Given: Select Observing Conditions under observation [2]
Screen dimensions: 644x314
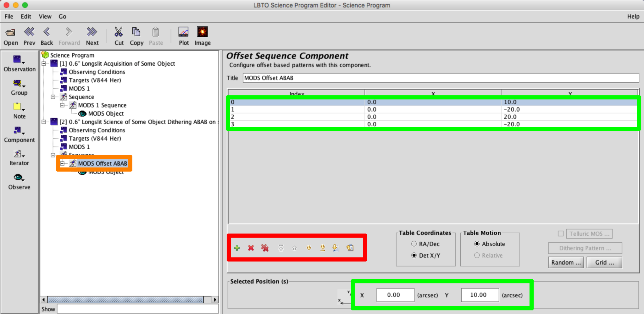Looking at the screenshot, I should pyautogui.click(x=97, y=130).
